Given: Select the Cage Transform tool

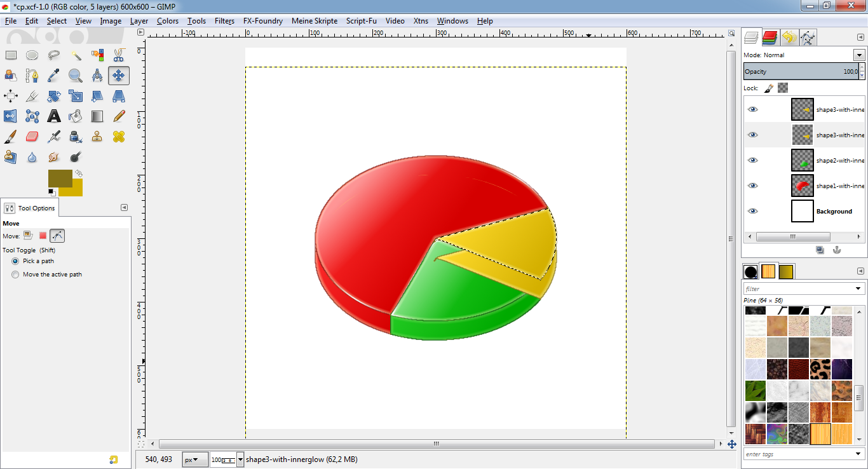Looking at the screenshot, I should click(x=32, y=116).
